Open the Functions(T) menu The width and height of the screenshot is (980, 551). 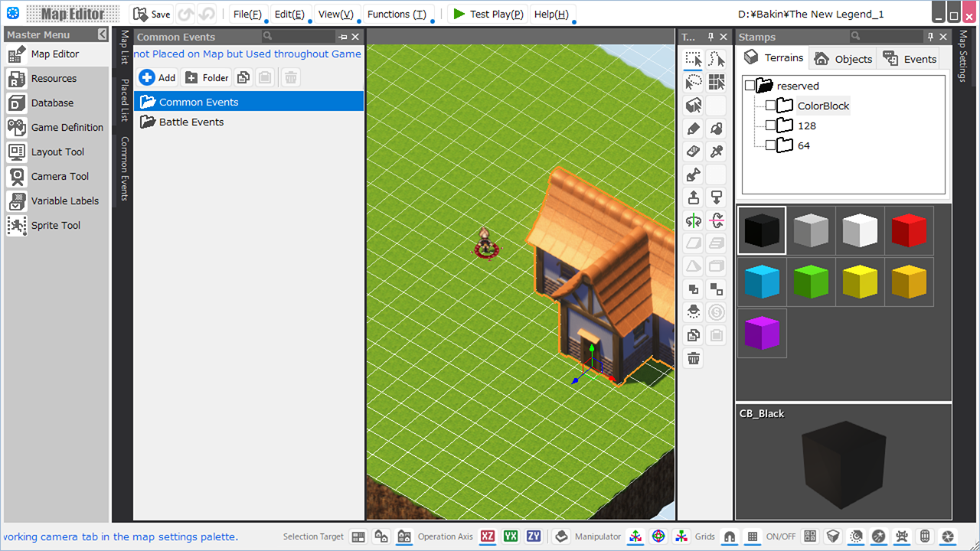pyautogui.click(x=397, y=14)
